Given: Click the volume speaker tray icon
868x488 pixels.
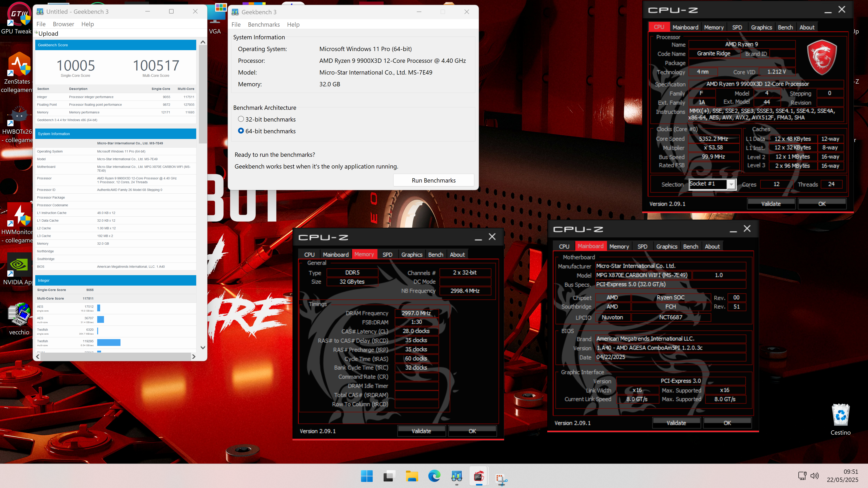Looking at the screenshot, I should click(x=814, y=476).
